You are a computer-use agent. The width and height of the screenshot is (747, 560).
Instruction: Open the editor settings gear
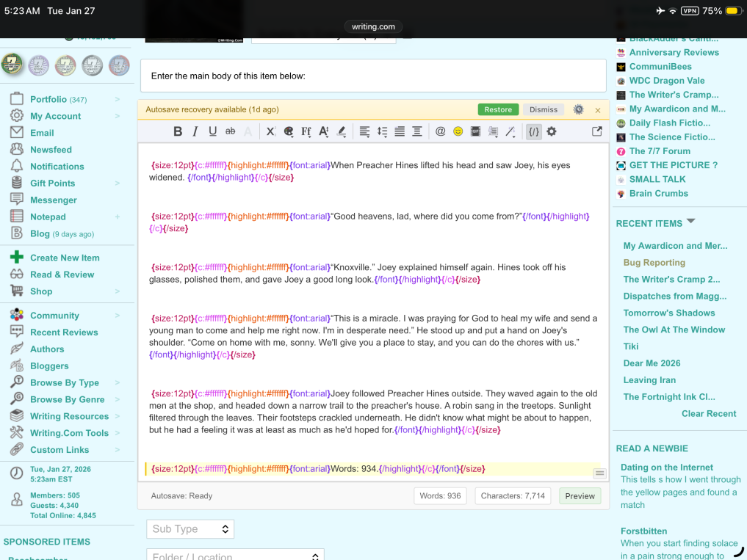[x=552, y=131]
